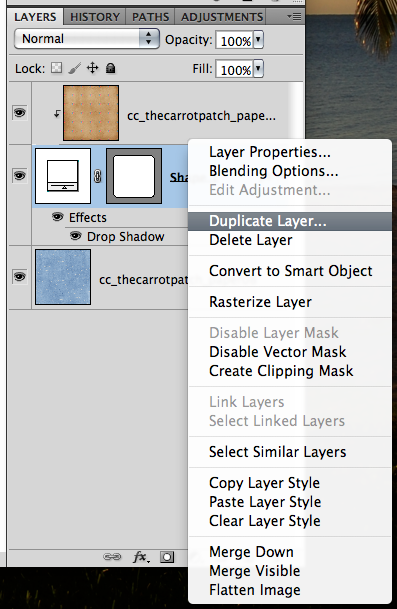
Task: Open the Normal blend mode dropdown
Action: [87, 39]
